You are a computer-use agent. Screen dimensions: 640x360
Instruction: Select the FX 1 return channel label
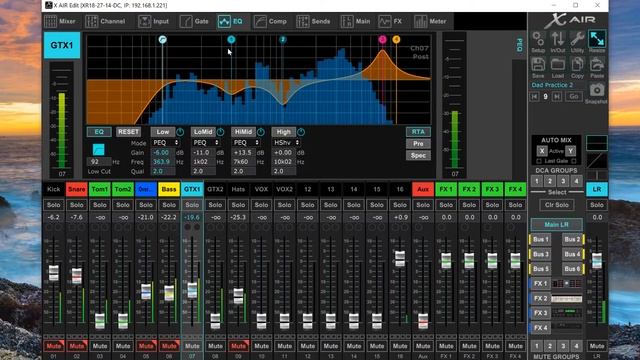pyautogui.click(x=446, y=189)
